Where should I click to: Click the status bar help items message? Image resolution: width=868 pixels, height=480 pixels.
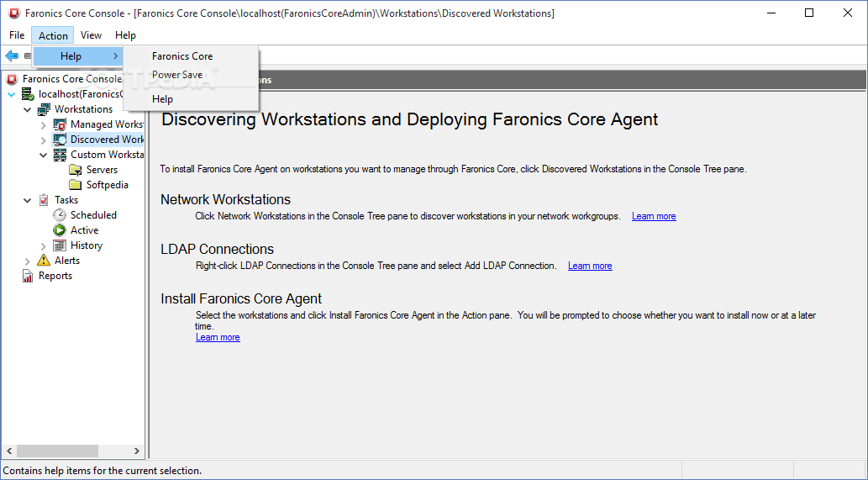[x=103, y=471]
